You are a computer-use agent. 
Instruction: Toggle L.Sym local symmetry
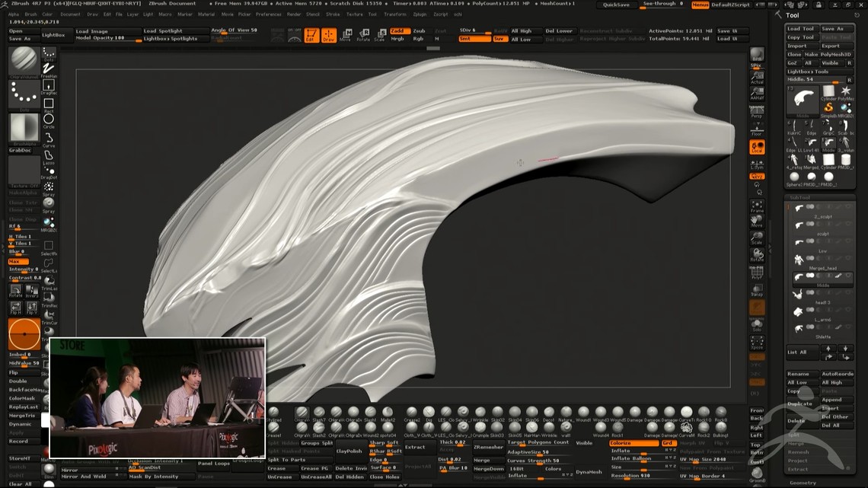coord(757,164)
